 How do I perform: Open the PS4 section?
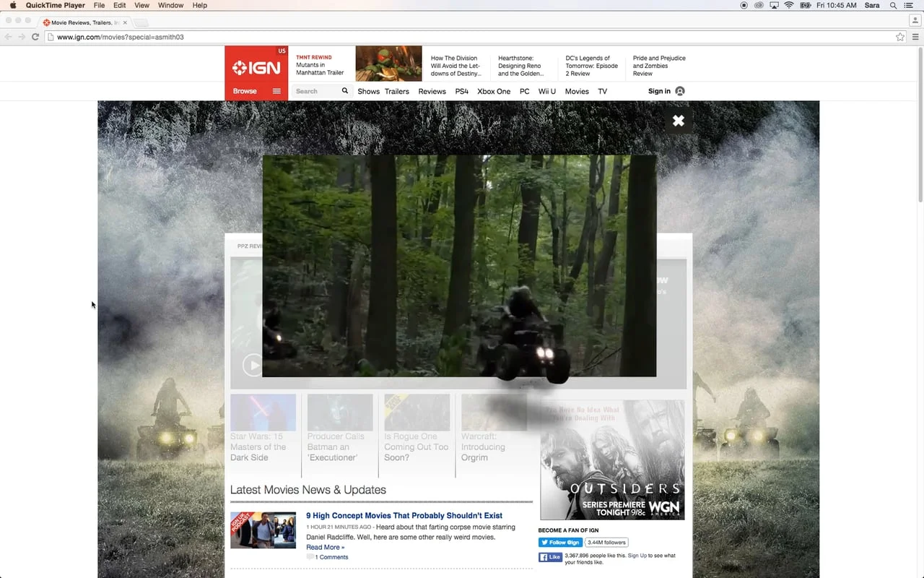tap(462, 92)
